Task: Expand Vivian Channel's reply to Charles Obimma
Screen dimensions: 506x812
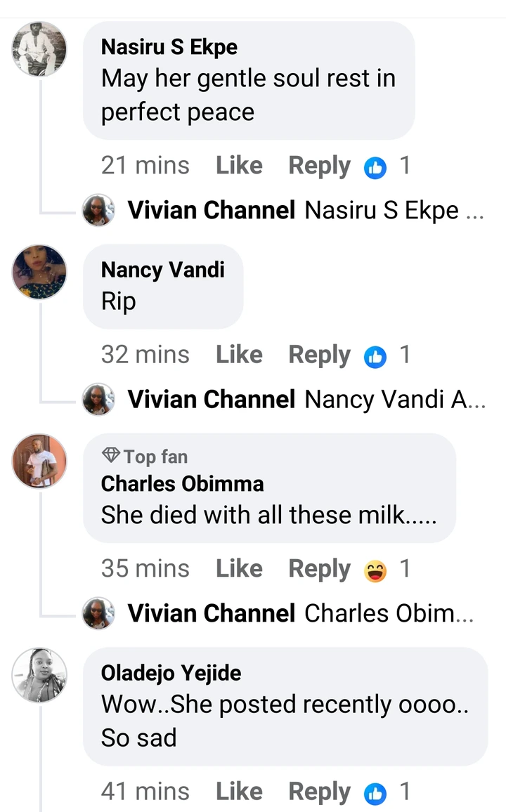Action: click(389, 613)
